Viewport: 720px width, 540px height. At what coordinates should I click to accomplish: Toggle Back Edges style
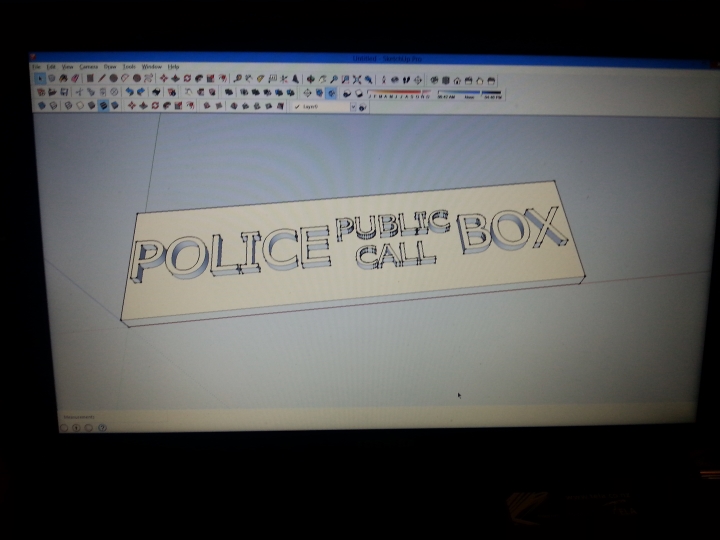tap(54, 106)
